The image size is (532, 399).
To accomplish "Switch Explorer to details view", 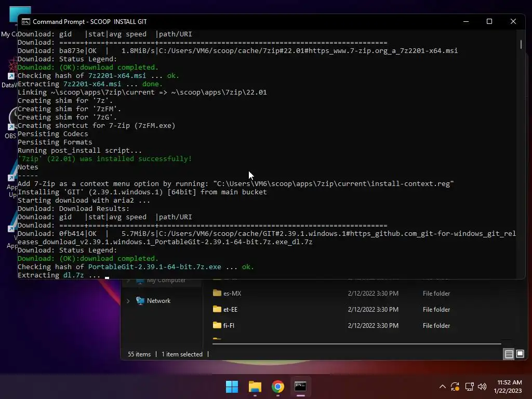I will coord(509,354).
